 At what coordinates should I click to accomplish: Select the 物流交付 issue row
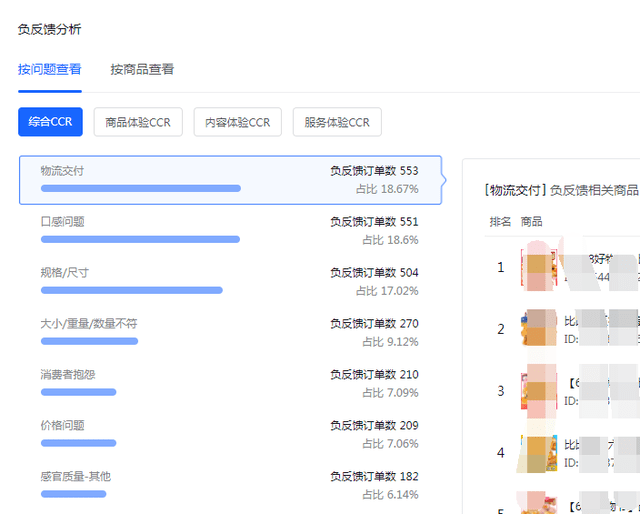pos(230,180)
